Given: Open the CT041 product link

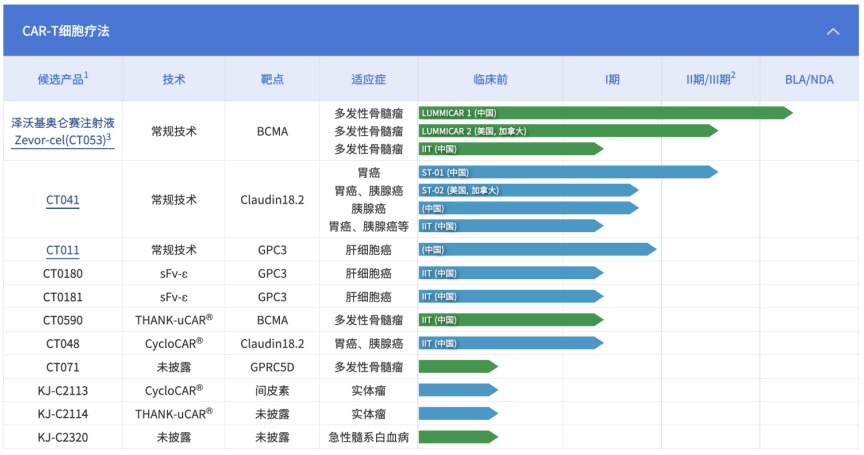Looking at the screenshot, I should coord(62,200).
